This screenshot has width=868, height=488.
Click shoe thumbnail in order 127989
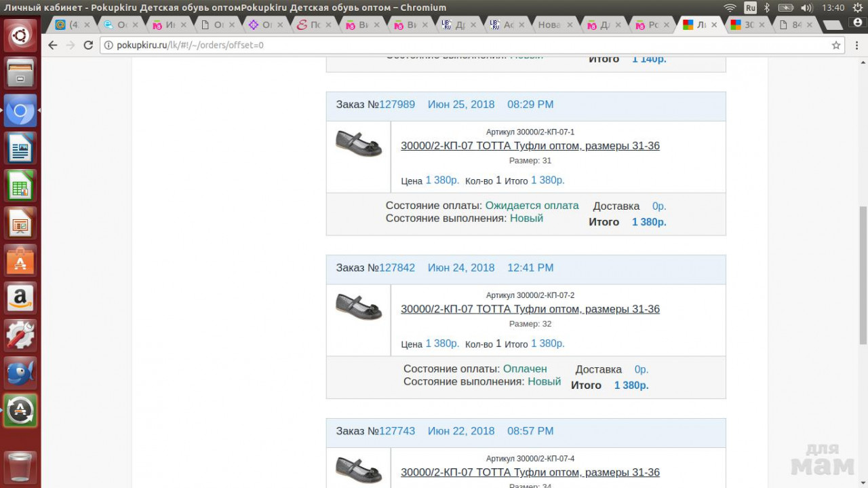pyautogui.click(x=359, y=143)
